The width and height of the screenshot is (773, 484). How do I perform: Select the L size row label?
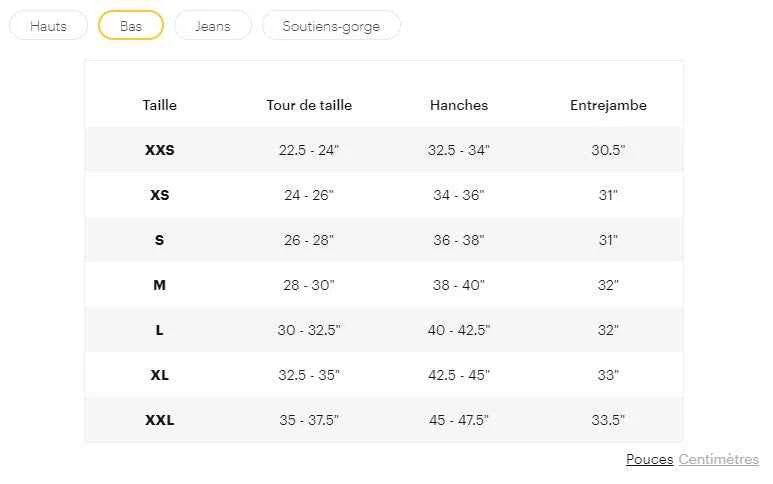pos(159,330)
